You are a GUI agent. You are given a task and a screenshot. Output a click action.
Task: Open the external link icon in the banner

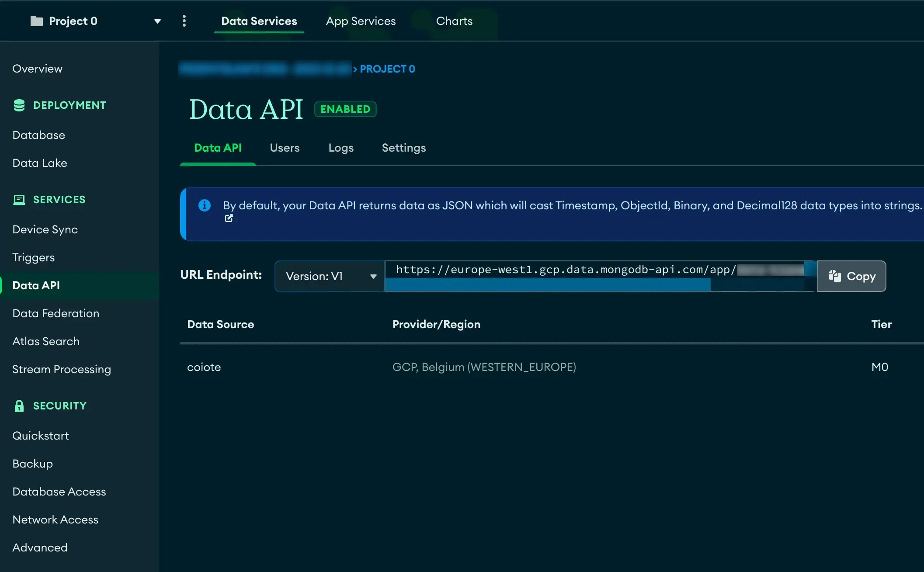[229, 218]
